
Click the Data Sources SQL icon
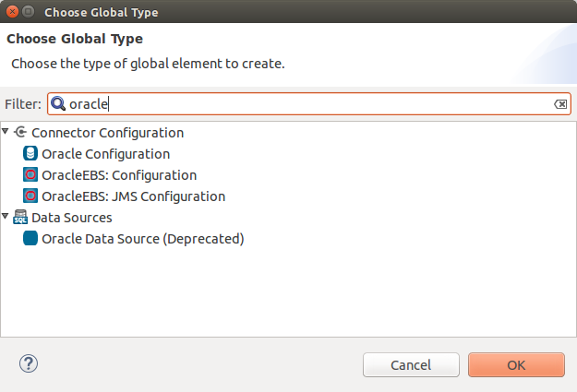click(x=20, y=217)
